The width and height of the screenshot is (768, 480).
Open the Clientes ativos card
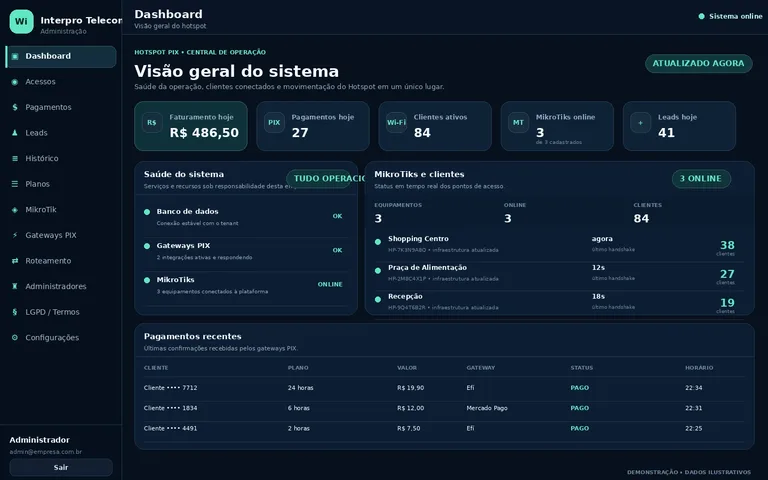tap(435, 126)
